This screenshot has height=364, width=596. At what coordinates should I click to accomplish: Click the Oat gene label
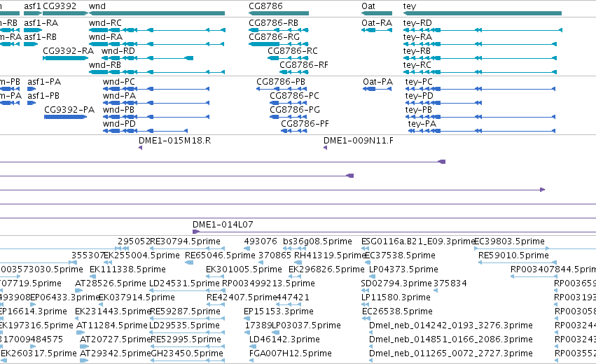368,6
